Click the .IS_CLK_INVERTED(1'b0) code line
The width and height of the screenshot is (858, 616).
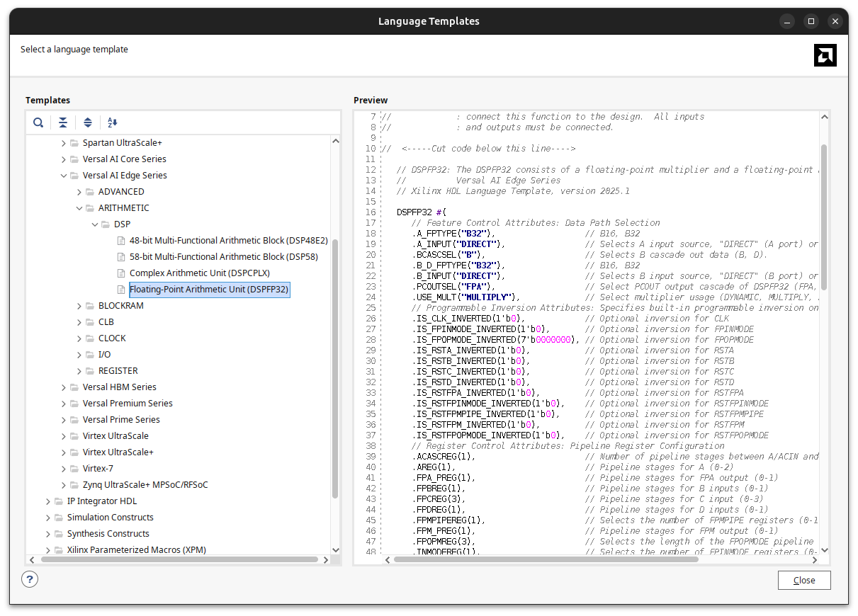tap(468, 319)
